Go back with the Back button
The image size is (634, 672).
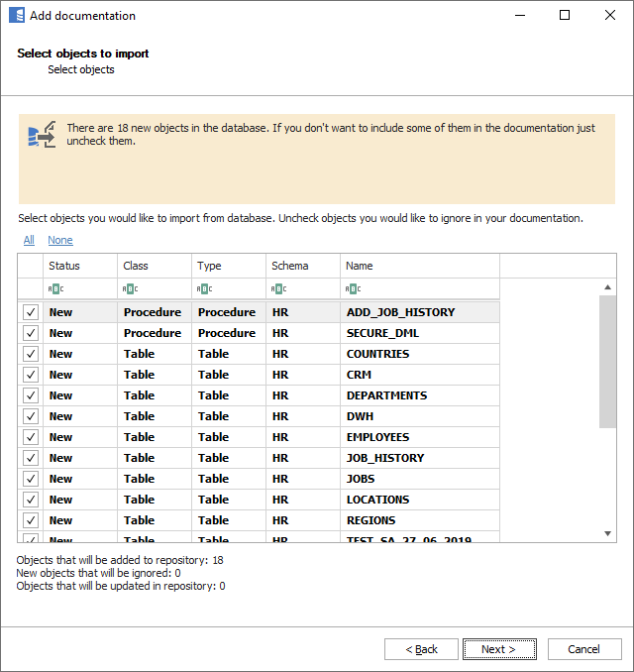coord(421,649)
